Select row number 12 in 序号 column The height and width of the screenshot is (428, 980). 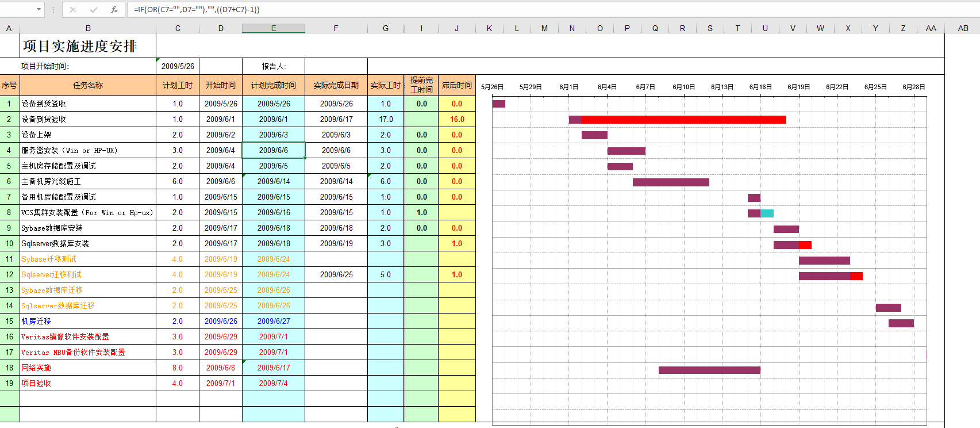[9, 274]
